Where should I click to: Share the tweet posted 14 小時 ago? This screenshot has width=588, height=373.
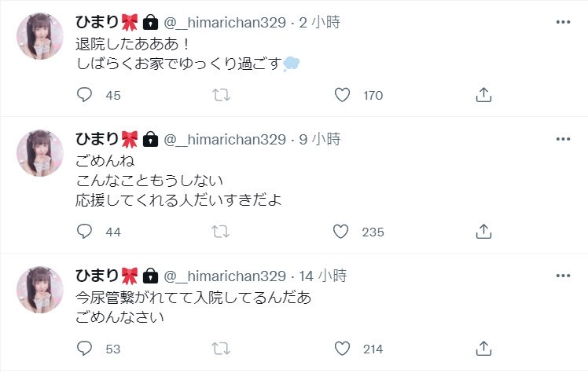pyautogui.click(x=484, y=349)
